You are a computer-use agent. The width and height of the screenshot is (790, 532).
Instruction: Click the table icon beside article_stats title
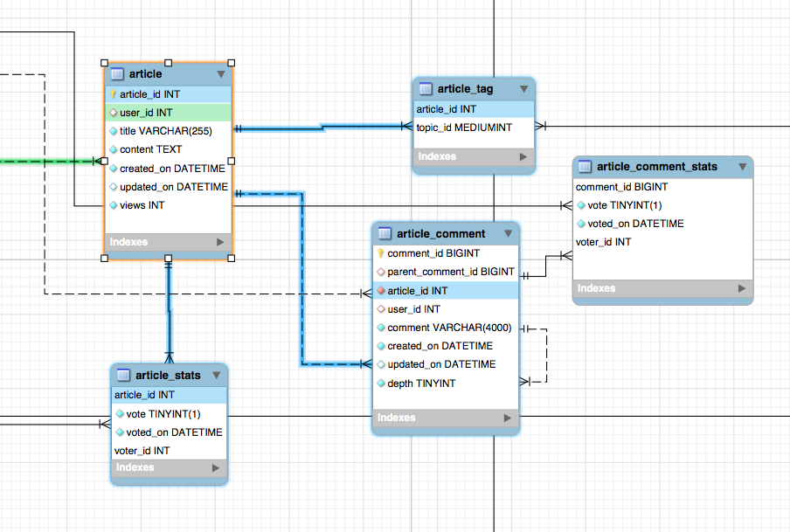click(x=123, y=376)
